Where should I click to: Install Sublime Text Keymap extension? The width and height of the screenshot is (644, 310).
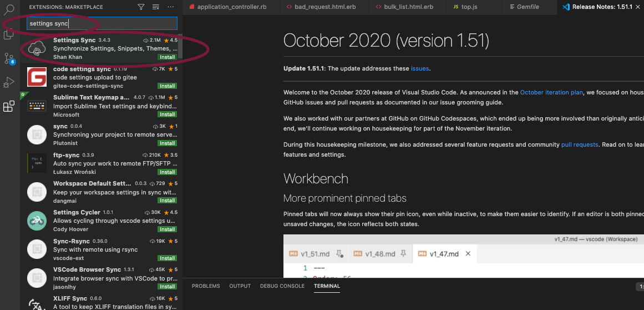pyautogui.click(x=168, y=114)
